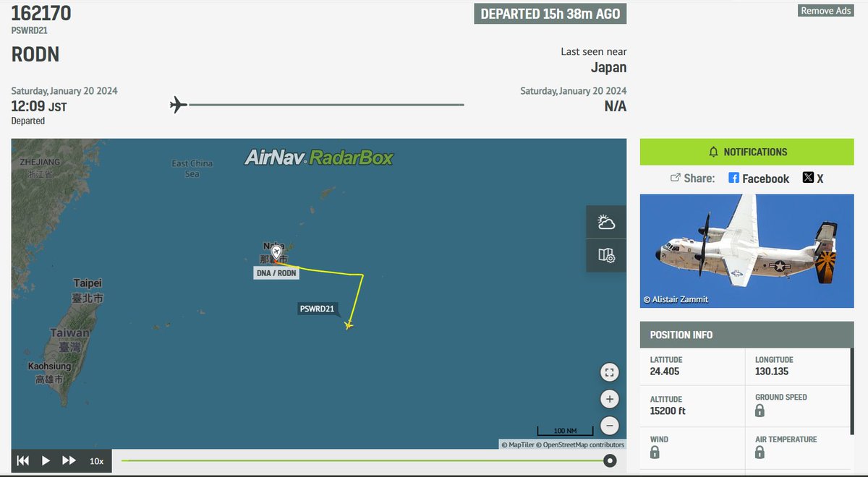
Task: Click the departure time 12:09 JST
Action: 40,106
